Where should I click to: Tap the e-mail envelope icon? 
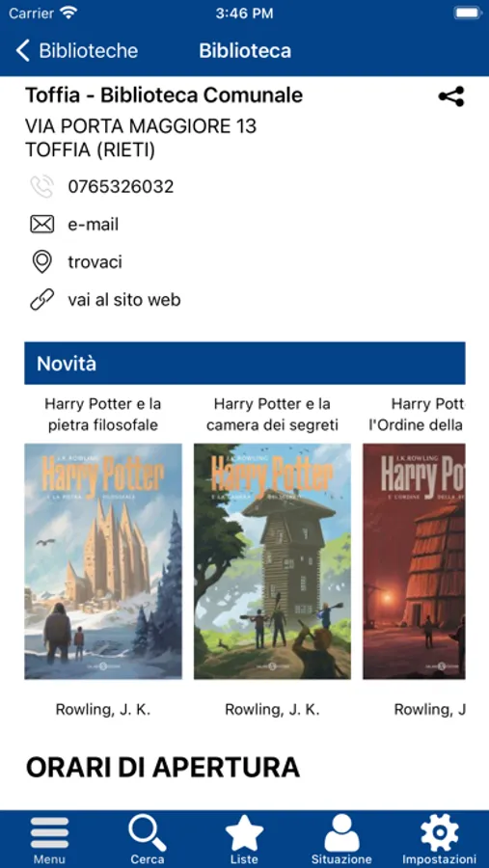click(42, 224)
